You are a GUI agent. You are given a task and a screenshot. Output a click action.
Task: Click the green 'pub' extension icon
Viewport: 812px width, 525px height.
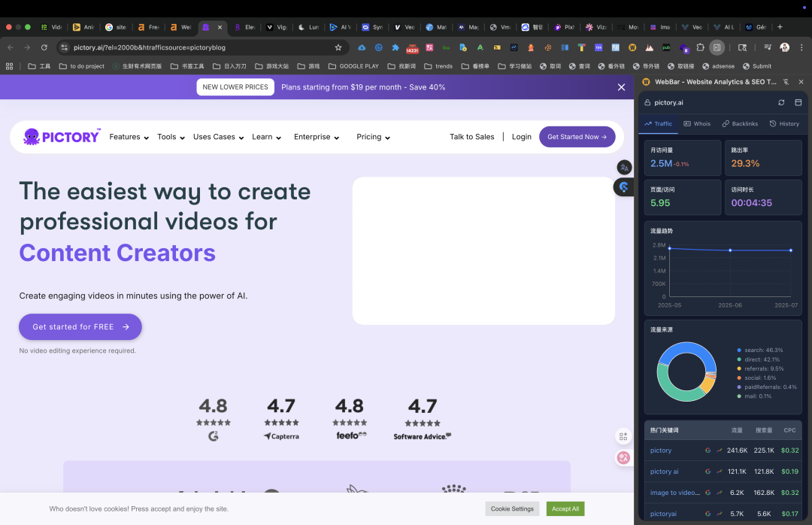[666, 47]
